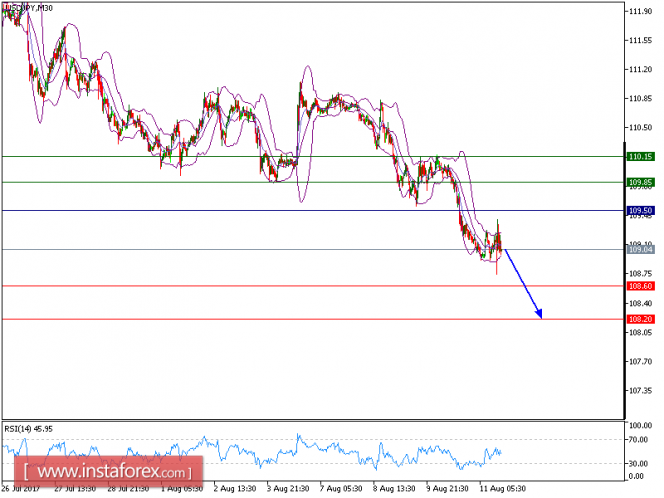Click the 107.35 price axis value
Image resolution: width=664 pixels, height=498 pixels.
[x=640, y=390]
